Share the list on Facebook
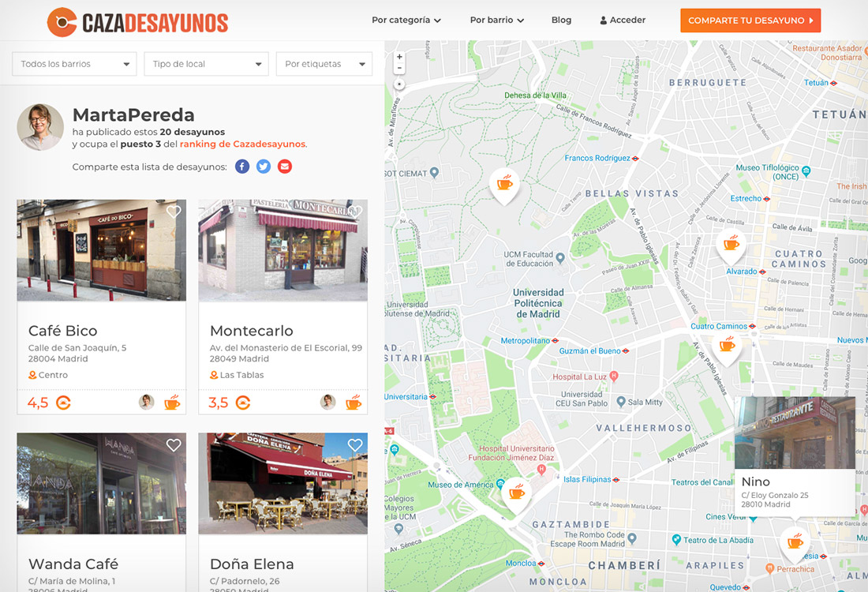868x592 pixels. pos(242,167)
